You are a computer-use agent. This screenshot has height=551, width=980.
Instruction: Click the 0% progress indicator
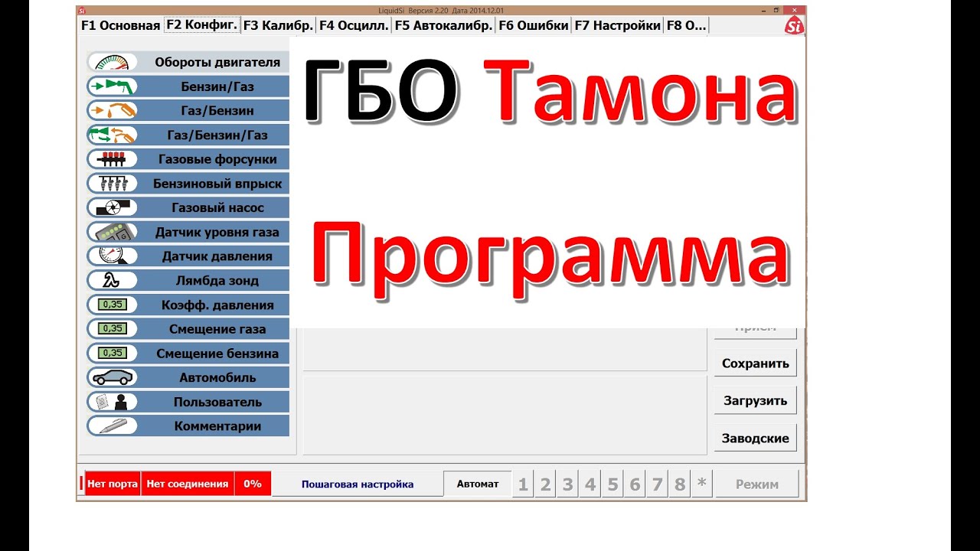[253, 484]
